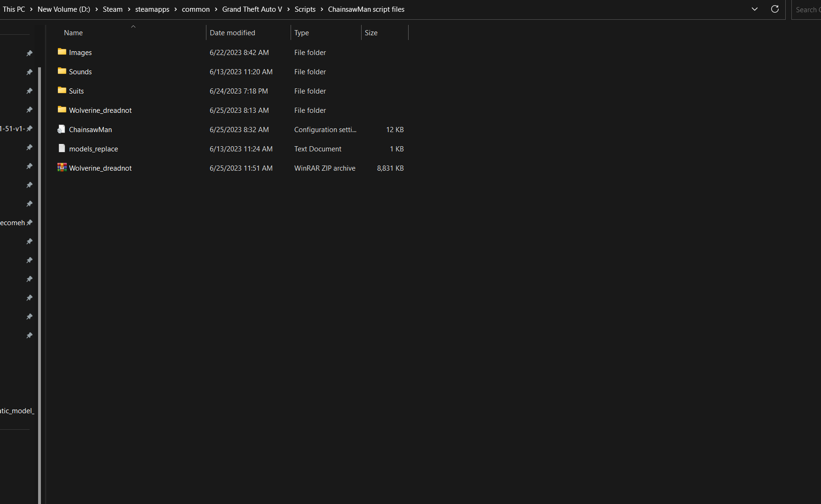Click the Wolverine_dreadnot folder's yellow folder icon
This screenshot has height=504, width=821.
click(x=62, y=110)
